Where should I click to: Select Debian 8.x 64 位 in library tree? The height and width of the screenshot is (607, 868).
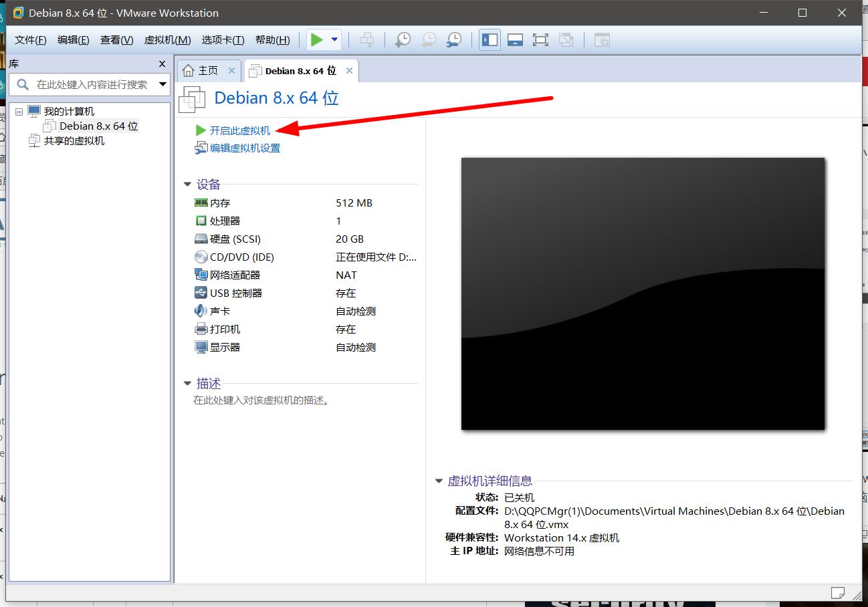98,126
